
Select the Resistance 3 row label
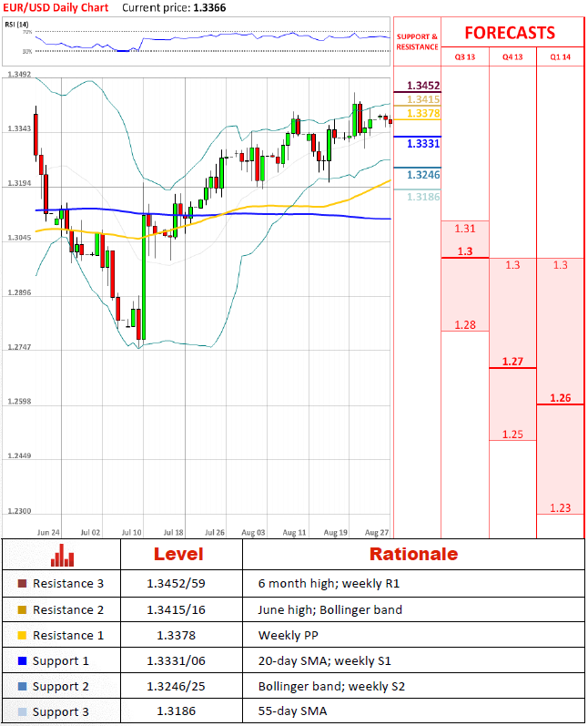68,583
